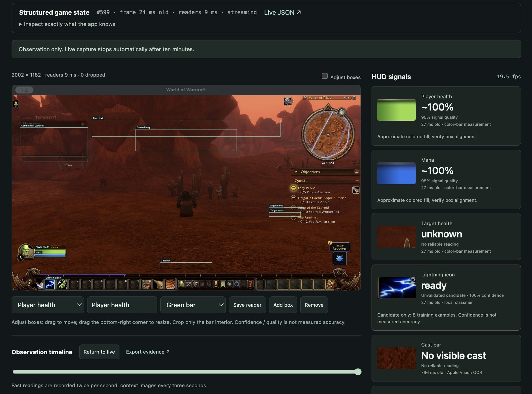This screenshot has width=532, height=394.
Task: Switch to the Combat Log chat tab
Action: coord(46,118)
